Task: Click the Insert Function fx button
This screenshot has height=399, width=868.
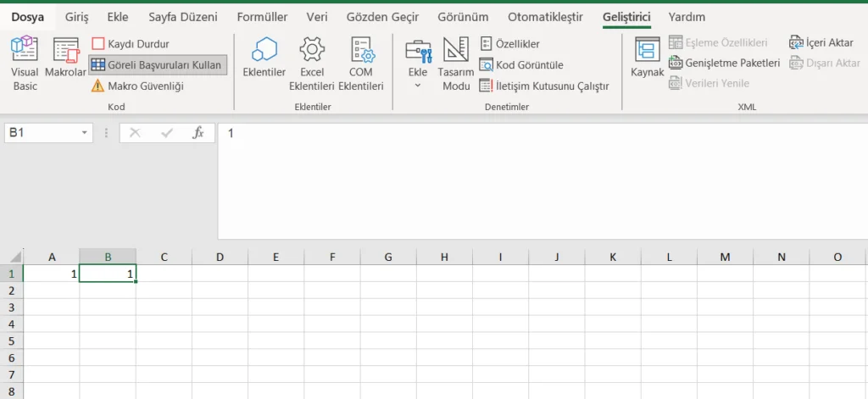Action: tap(198, 133)
